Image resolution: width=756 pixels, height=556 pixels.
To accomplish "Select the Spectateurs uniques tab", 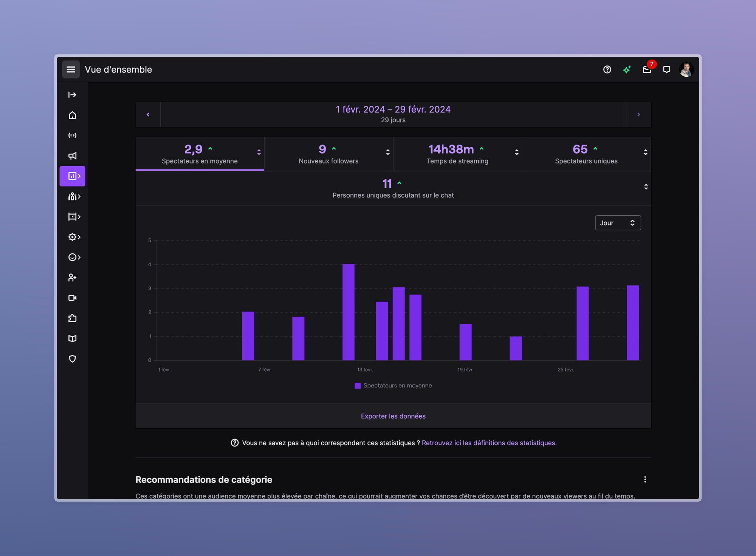I will click(x=586, y=154).
